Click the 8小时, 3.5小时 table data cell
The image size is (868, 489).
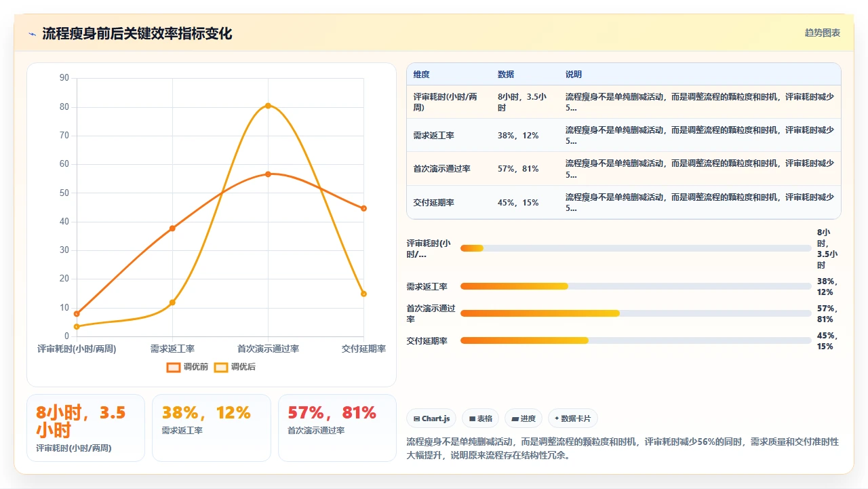pos(524,102)
